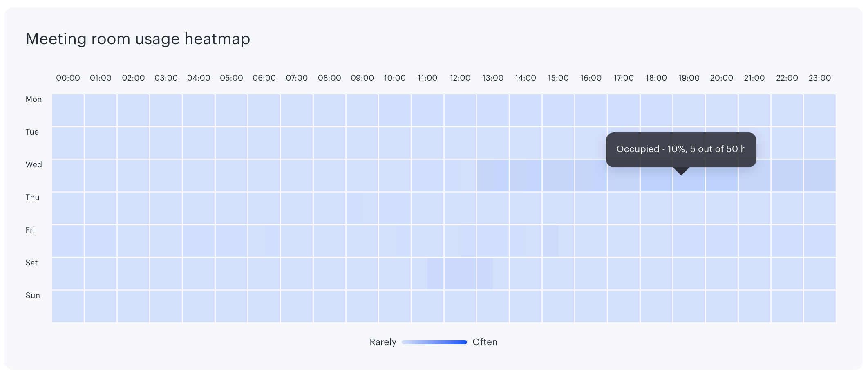
Task: Select the Friday 15:00 heatmap cell
Action: point(558,241)
